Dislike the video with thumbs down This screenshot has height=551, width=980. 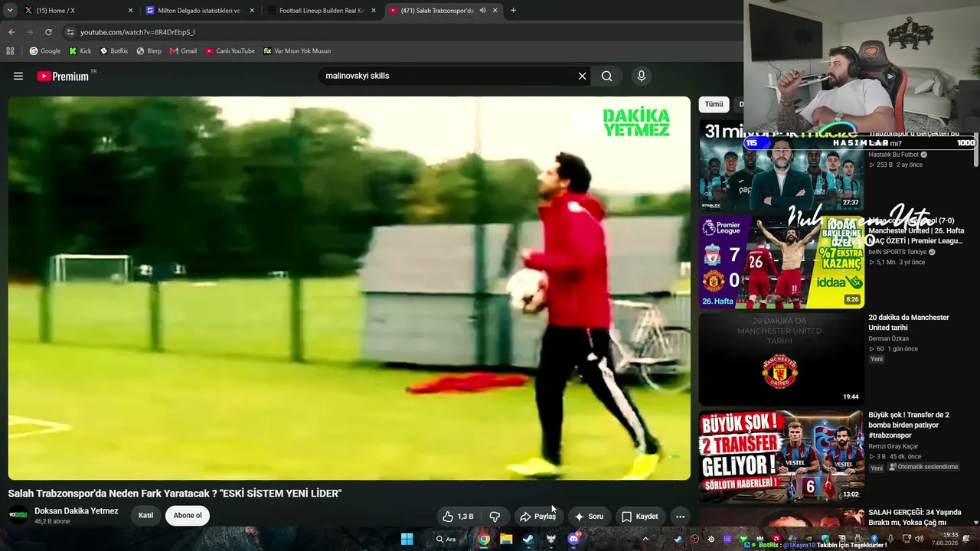coord(495,517)
